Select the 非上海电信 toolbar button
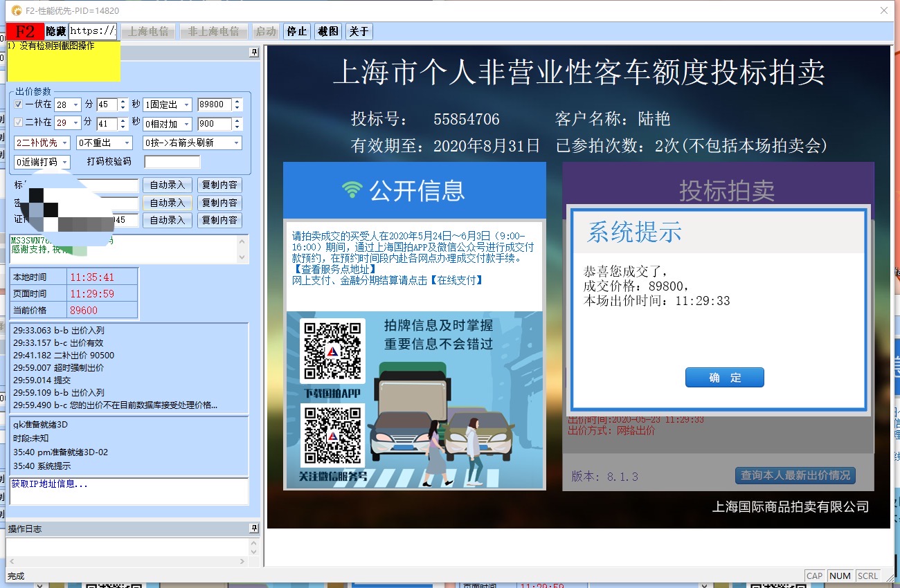The width and height of the screenshot is (900, 588). pos(214,31)
